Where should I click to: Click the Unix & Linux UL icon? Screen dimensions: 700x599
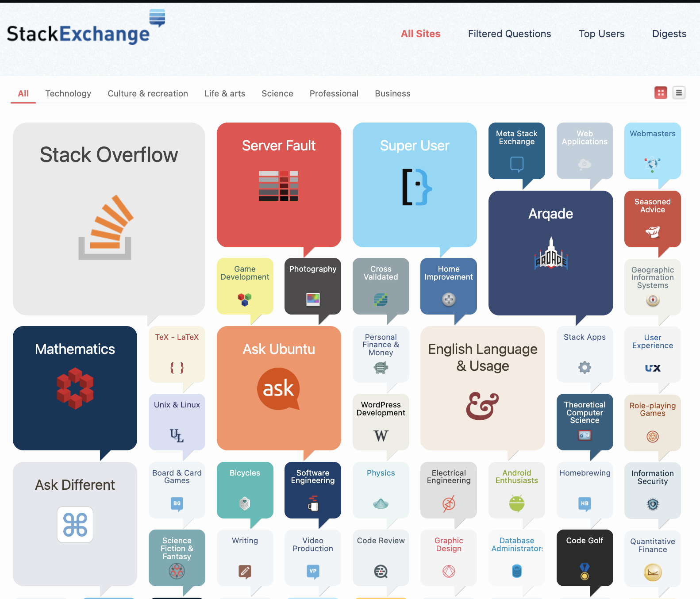click(x=177, y=436)
